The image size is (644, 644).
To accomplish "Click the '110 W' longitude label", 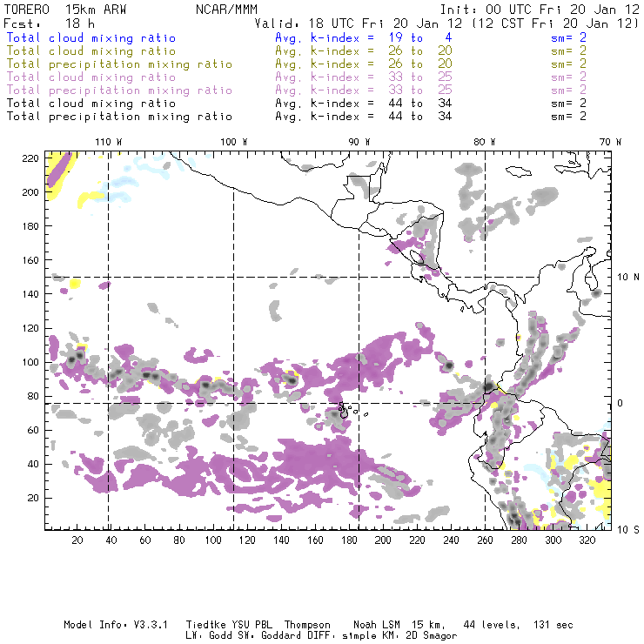I will (109, 142).
